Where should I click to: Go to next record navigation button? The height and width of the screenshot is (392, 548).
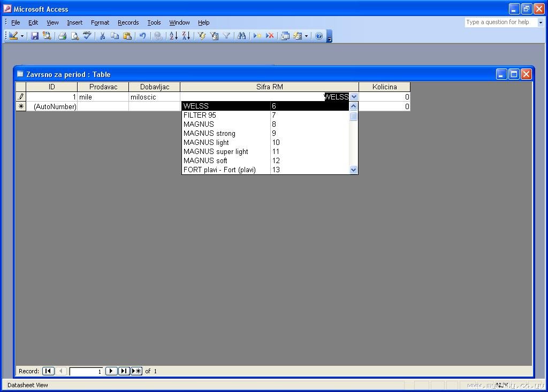[x=111, y=371]
